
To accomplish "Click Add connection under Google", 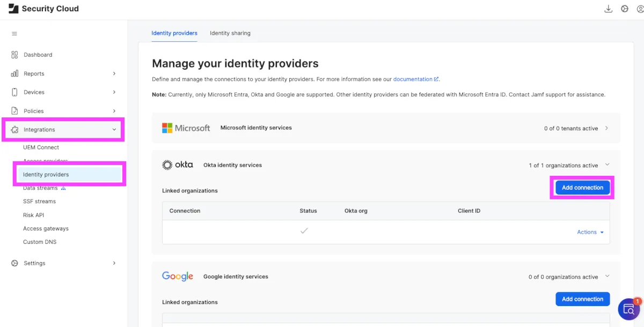I will coord(582,299).
